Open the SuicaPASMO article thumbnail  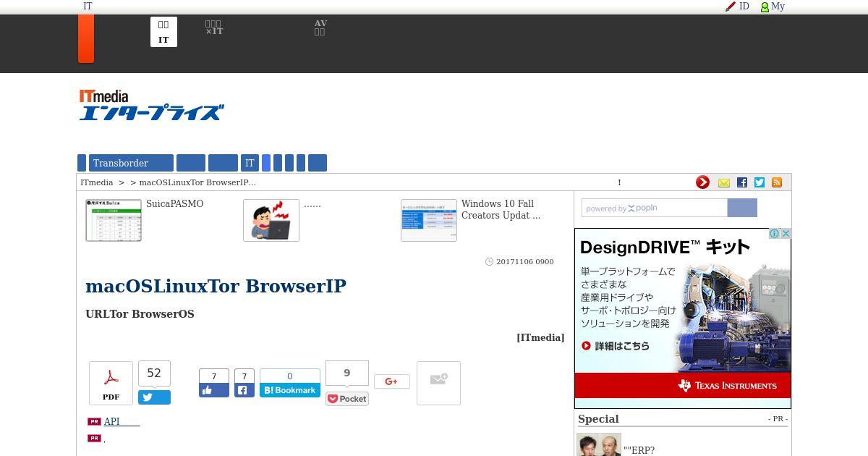(x=114, y=220)
